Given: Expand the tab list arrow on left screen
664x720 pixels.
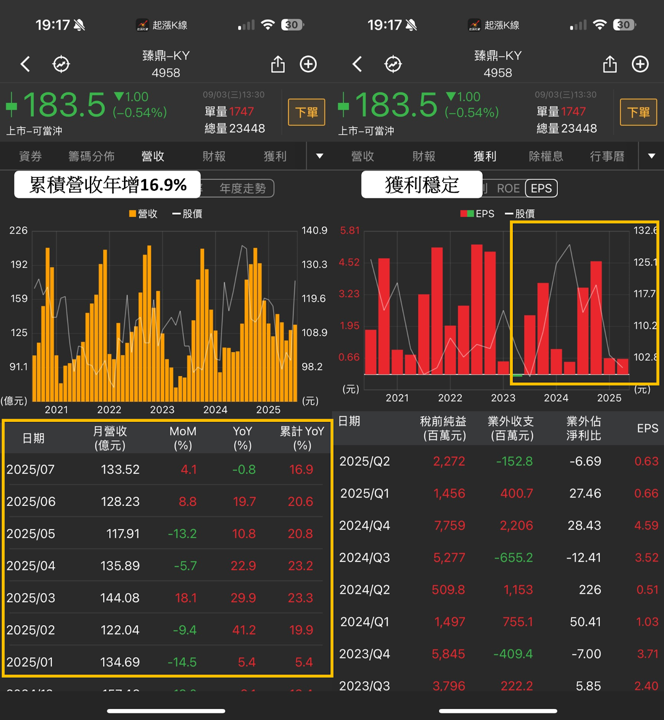Looking at the screenshot, I should click(x=320, y=156).
